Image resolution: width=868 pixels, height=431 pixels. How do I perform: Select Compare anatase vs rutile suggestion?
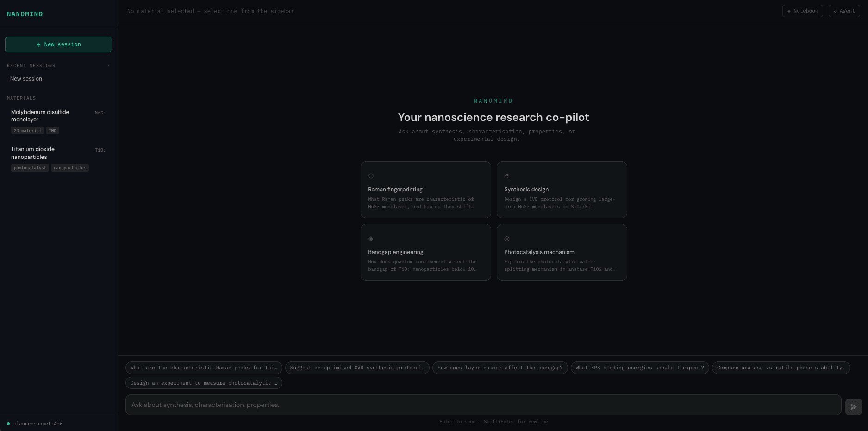(x=781, y=368)
